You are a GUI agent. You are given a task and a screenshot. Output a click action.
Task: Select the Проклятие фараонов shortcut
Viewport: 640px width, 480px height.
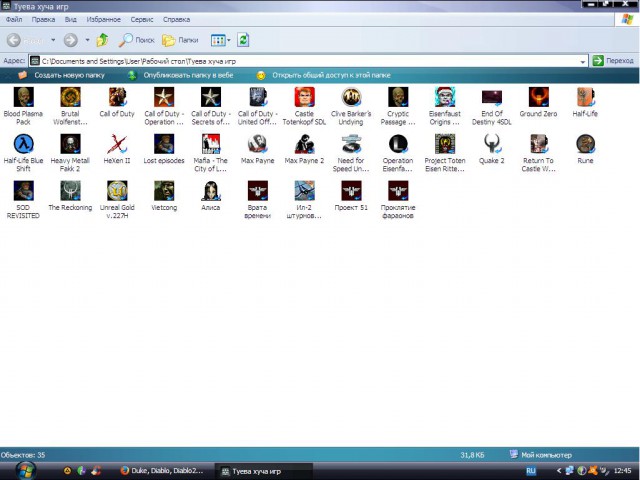pos(398,191)
